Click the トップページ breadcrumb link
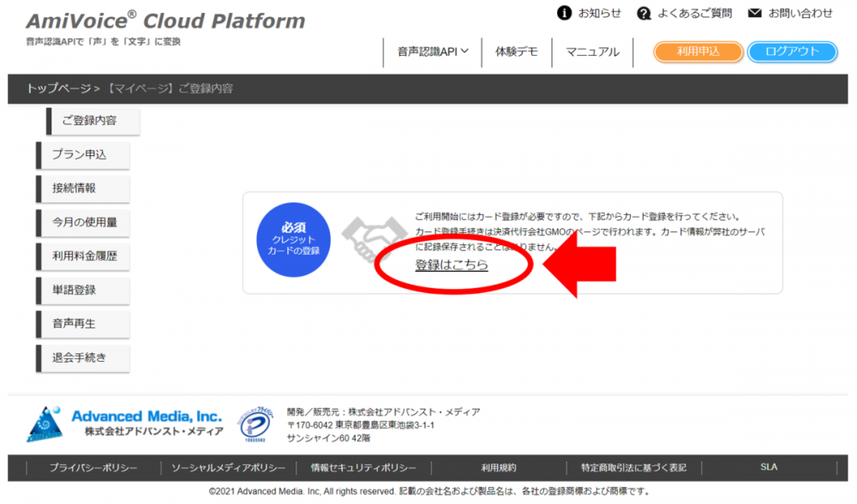 coord(58,88)
